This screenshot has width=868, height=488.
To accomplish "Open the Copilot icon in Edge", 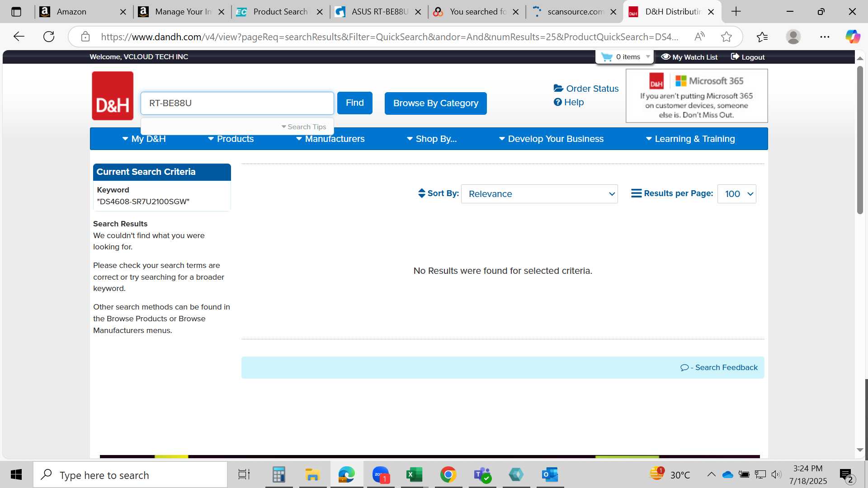I will tap(853, 37).
